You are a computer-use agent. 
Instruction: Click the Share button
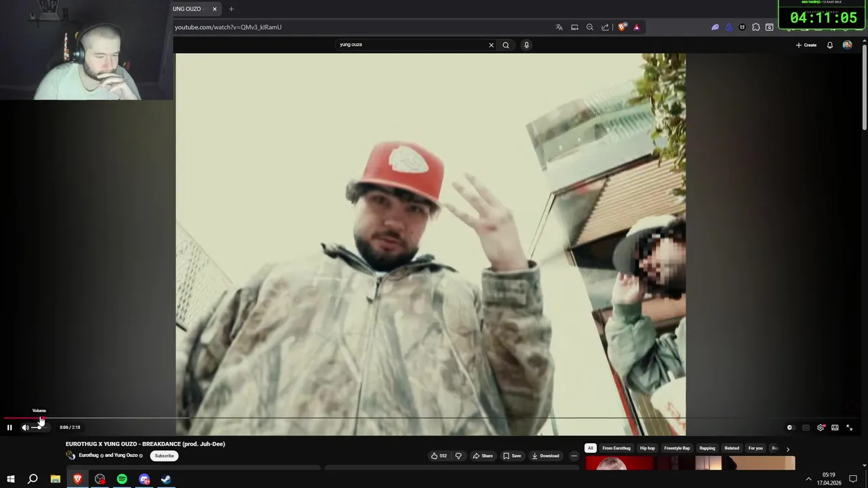(x=483, y=455)
